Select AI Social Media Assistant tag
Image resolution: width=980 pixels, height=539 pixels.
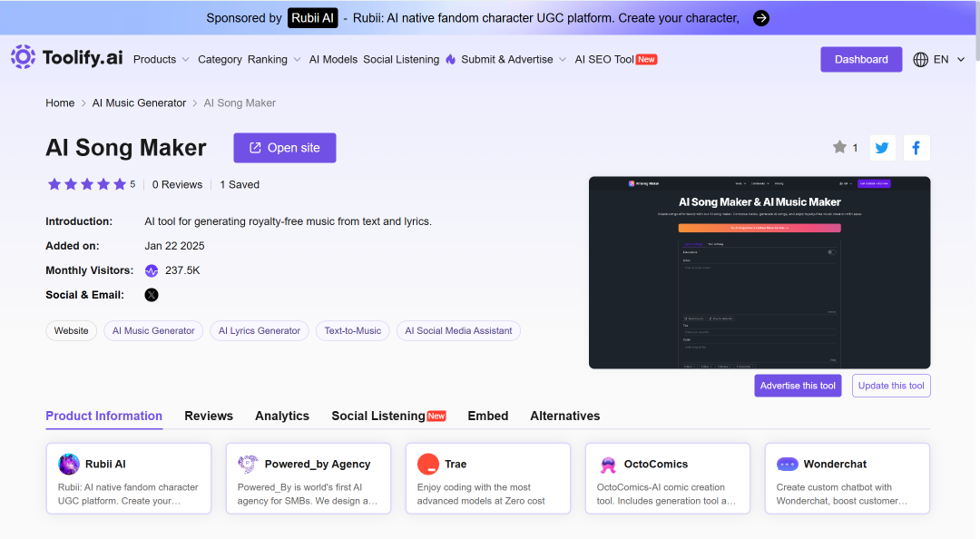point(459,331)
